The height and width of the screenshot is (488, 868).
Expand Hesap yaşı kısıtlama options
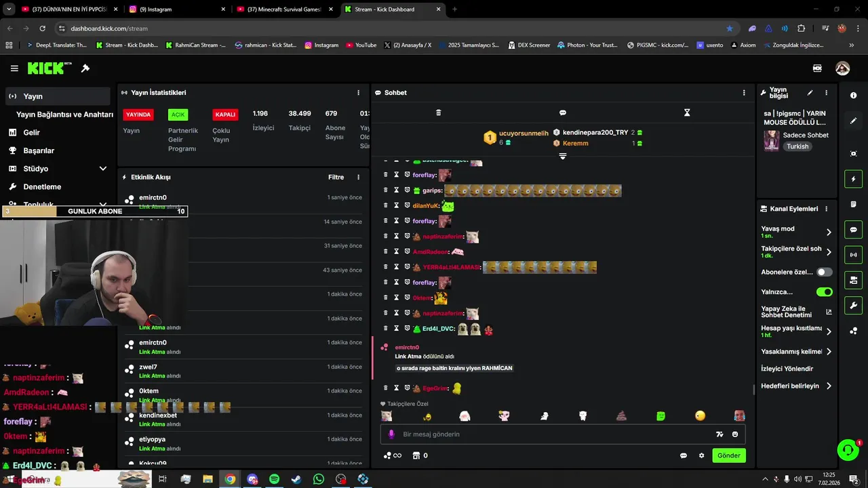[x=828, y=331]
